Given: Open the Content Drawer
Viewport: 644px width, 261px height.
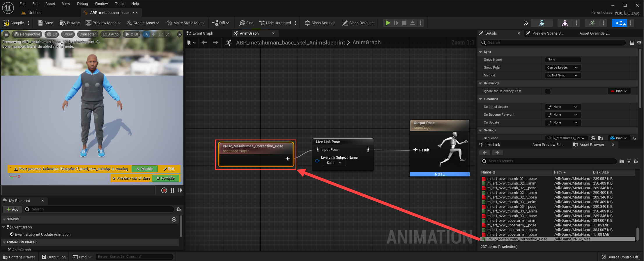Looking at the screenshot, I should click(x=19, y=257).
